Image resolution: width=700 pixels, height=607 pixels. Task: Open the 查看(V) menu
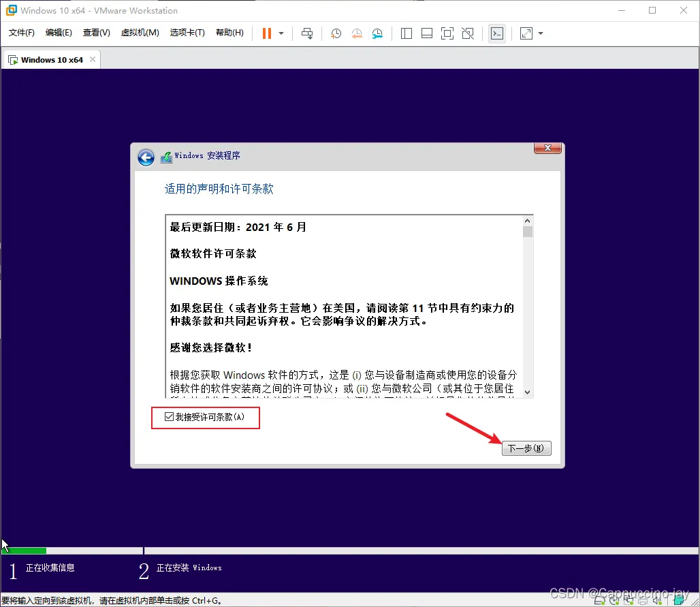[97, 33]
